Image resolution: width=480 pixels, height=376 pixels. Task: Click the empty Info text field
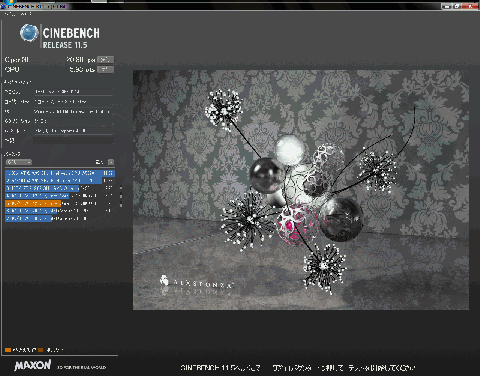click(73, 140)
